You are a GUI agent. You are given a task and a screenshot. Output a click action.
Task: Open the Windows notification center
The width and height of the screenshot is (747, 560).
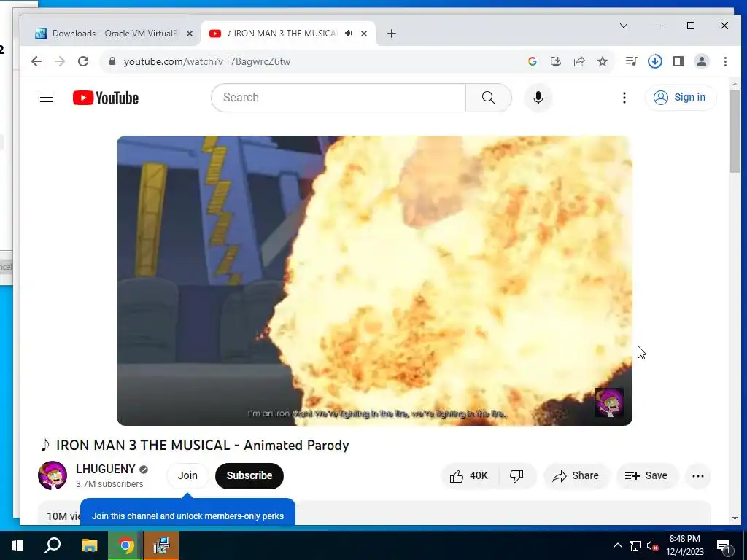724,545
